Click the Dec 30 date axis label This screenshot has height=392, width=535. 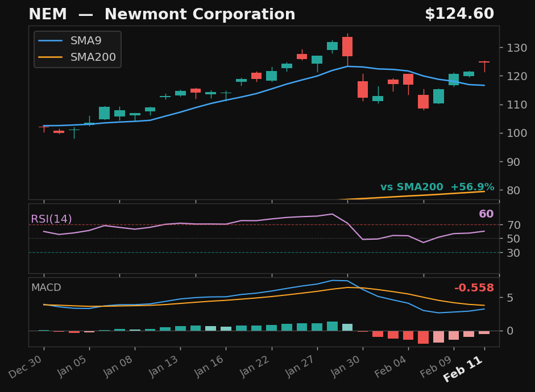tap(26, 367)
